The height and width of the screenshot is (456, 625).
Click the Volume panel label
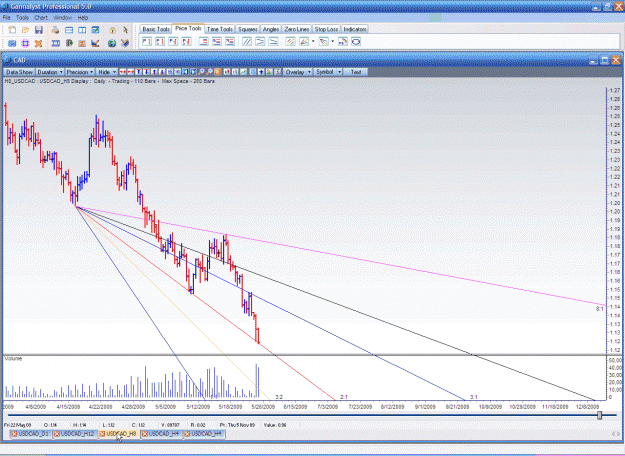(x=13, y=359)
